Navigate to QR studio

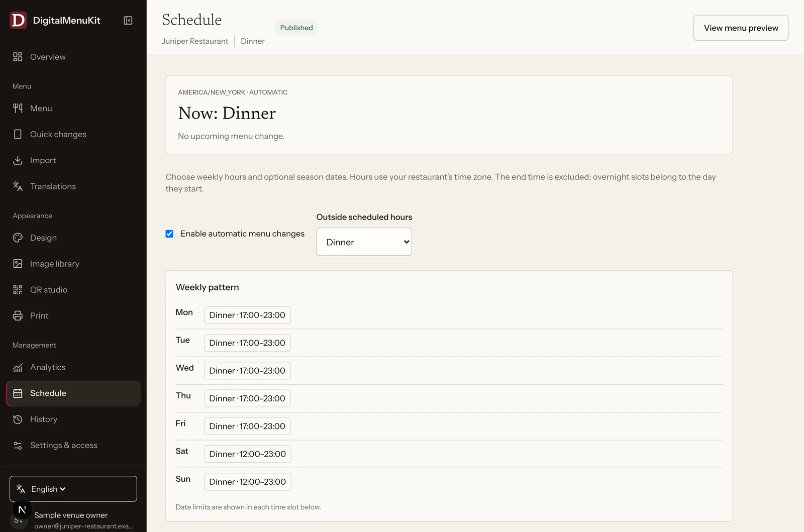pos(73,290)
